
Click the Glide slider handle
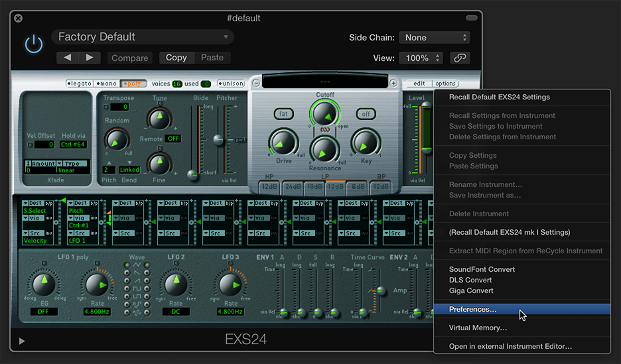click(193, 174)
